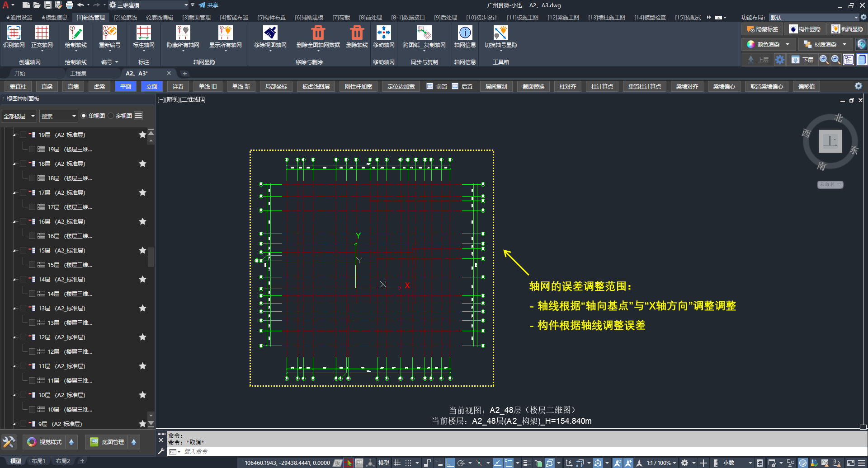Click the 删除全图轴网数据 trash icon
The image size is (868, 468).
[318, 33]
